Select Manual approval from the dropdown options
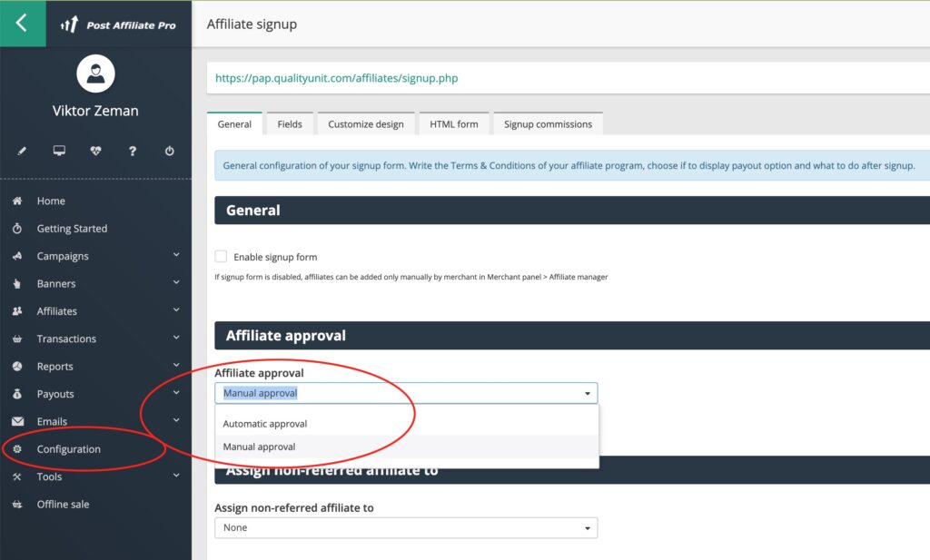930x560 pixels. 259,447
